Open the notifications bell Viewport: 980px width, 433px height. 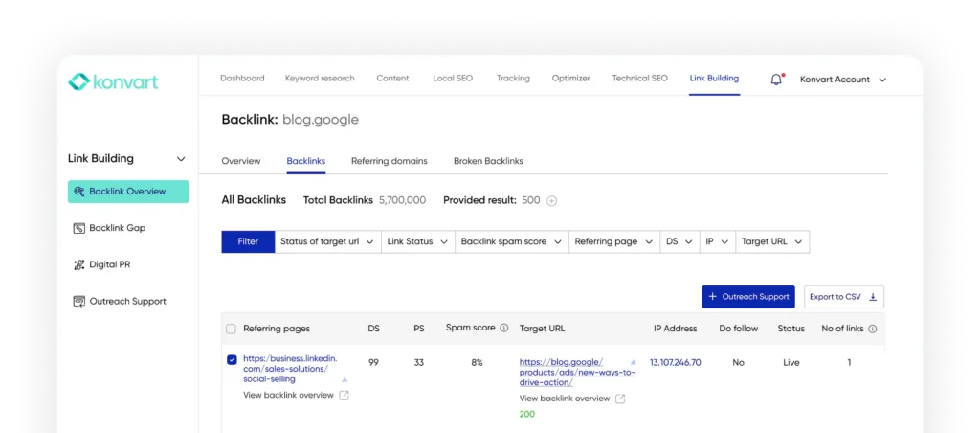(776, 80)
